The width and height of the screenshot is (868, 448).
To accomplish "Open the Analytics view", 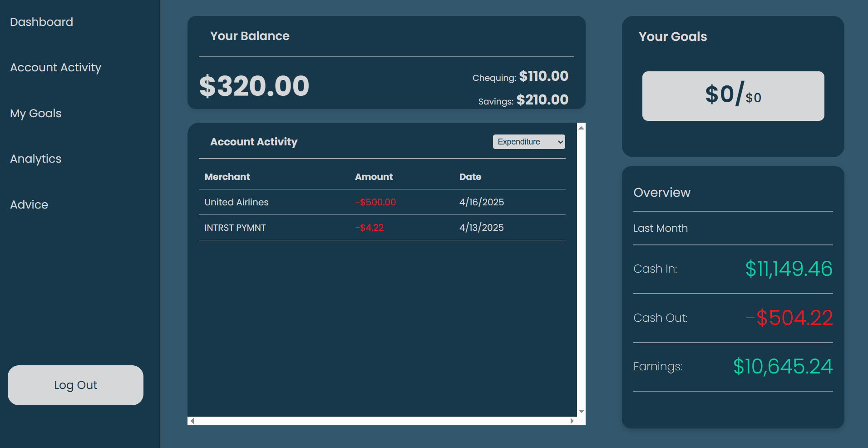I will 35,159.
